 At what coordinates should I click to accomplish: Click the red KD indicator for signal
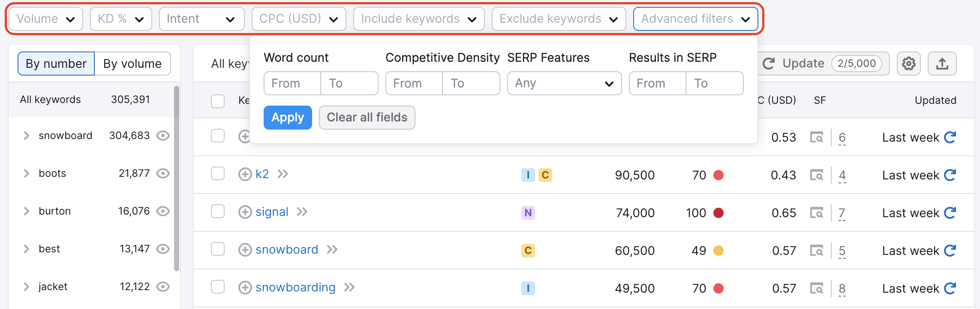(x=718, y=213)
